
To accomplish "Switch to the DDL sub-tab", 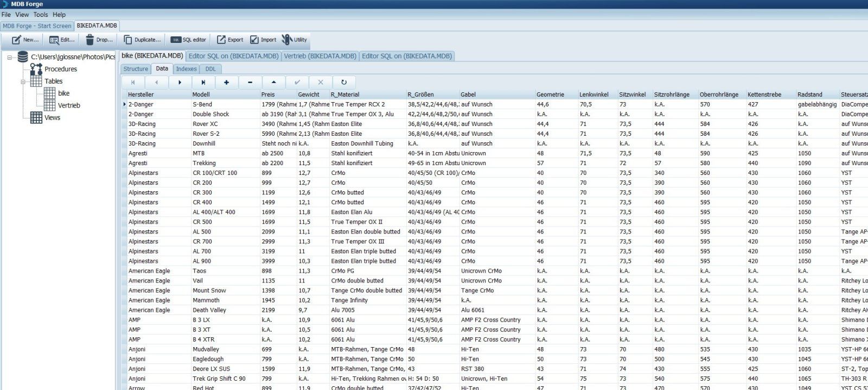I will point(210,69).
